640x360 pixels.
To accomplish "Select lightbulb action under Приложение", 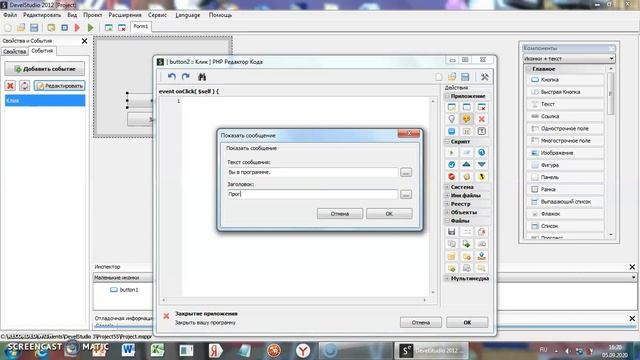I will coord(451,119).
